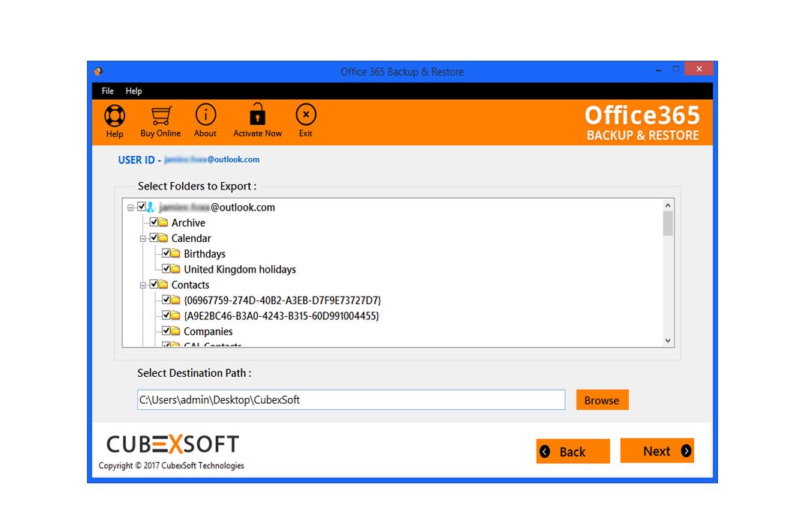Collapse the Contacts tree node
Viewport: 805px width, 532px height.
(142, 285)
